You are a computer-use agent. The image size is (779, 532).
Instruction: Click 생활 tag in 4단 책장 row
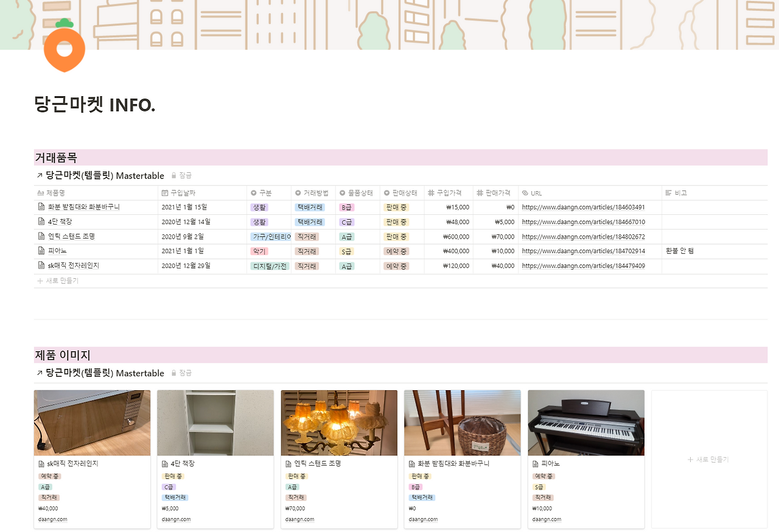tap(259, 222)
